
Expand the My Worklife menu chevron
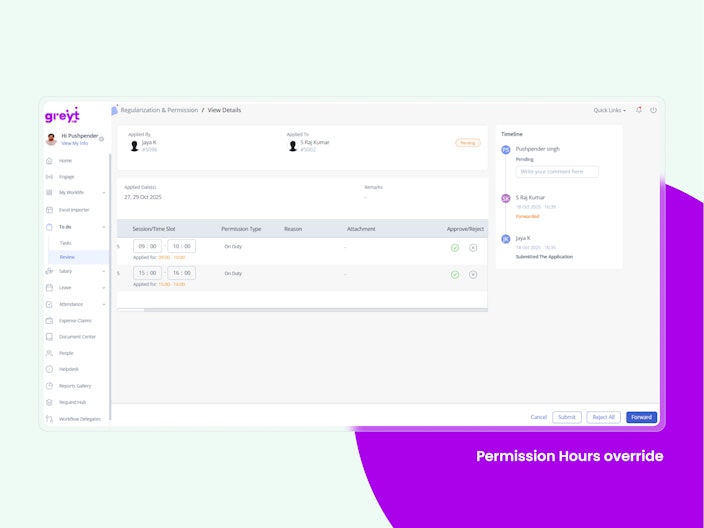pos(104,193)
